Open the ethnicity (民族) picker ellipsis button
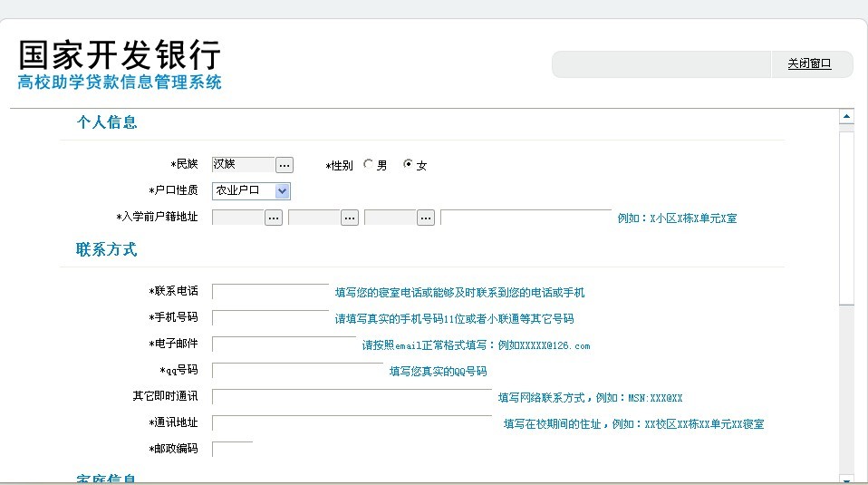The height and width of the screenshot is (485, 868). tap(285, 165)
